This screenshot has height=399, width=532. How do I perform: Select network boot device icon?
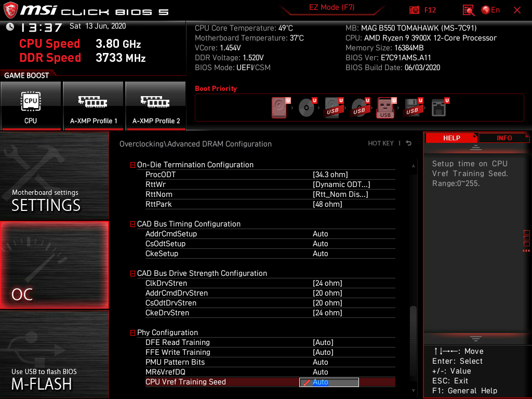440,108
